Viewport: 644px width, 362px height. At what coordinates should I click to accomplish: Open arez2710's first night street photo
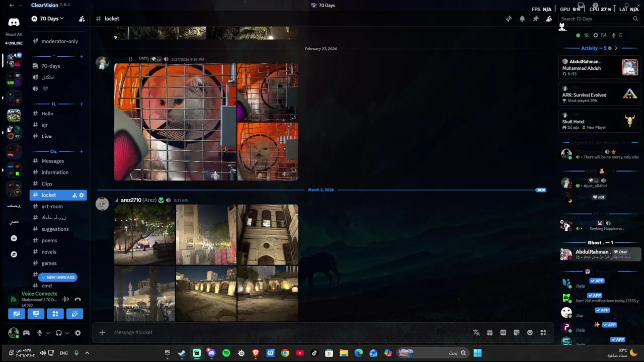pyautogui.click(x=144, y=234)
